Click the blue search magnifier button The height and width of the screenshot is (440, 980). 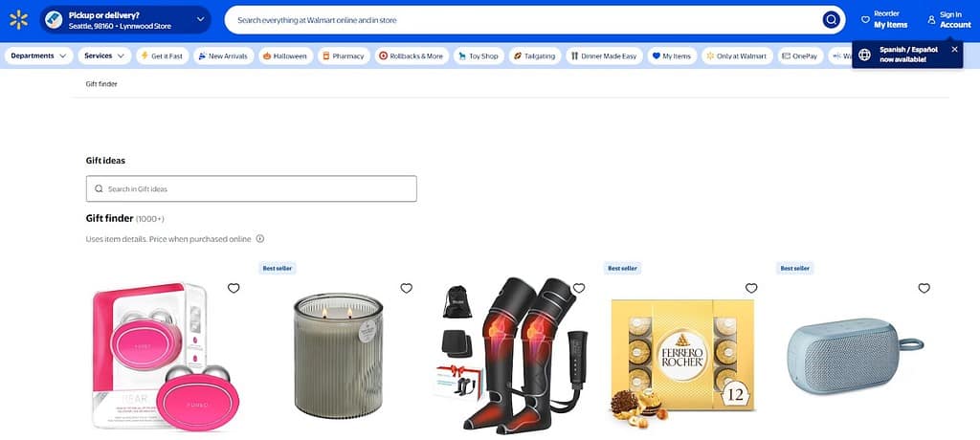[831, 20]
